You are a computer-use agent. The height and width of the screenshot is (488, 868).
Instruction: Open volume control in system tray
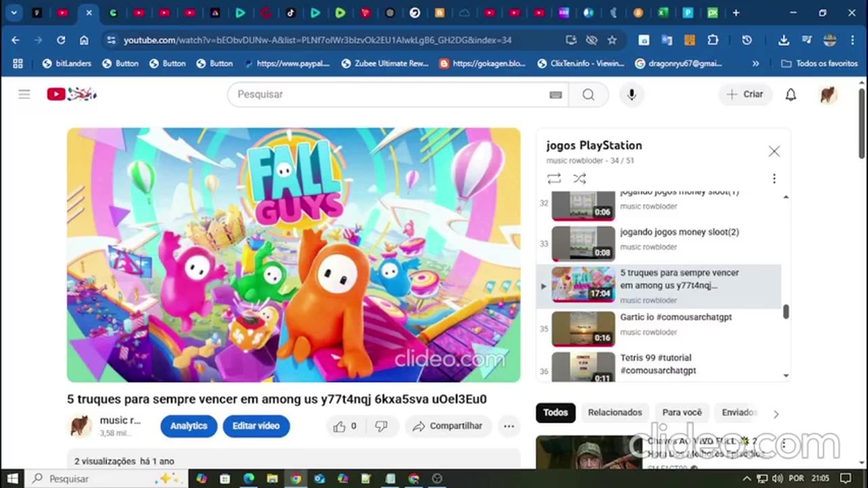pyautogui.click(x=777, y=479)
